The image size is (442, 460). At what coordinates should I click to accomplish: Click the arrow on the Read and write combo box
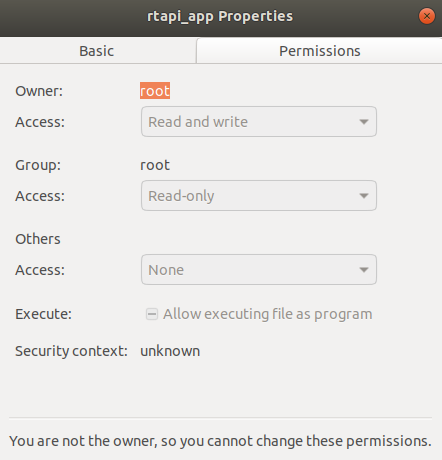(x=364, y=122)
